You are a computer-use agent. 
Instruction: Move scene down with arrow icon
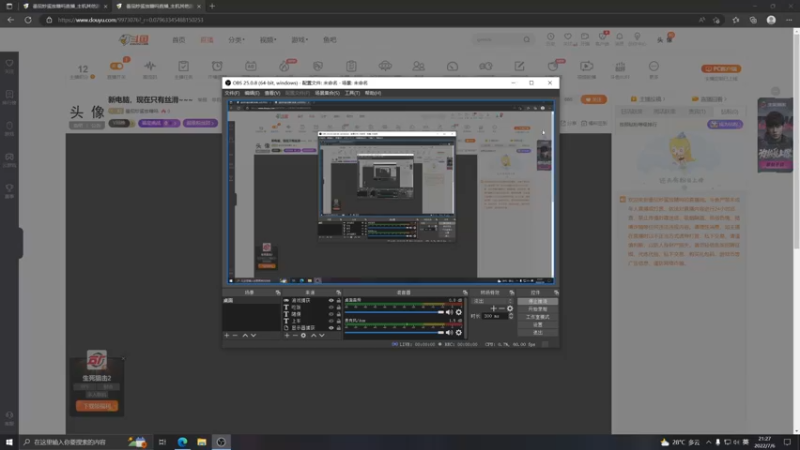pyautogui.click(x=254, y=336)
